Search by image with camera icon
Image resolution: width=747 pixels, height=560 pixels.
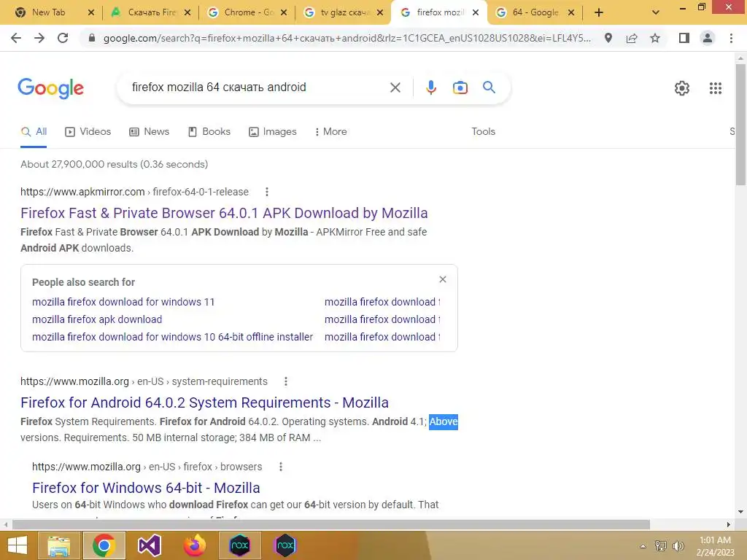(x=460, y=87)
